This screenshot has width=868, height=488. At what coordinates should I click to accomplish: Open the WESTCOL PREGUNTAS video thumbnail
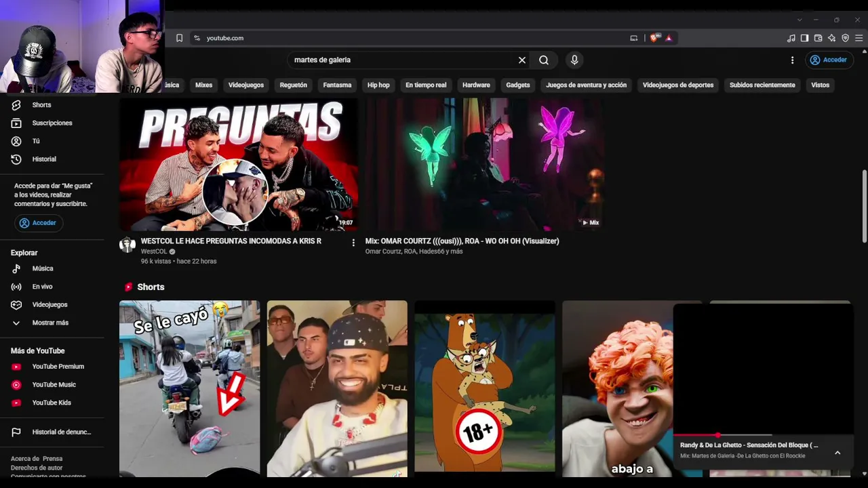point(239,165)
